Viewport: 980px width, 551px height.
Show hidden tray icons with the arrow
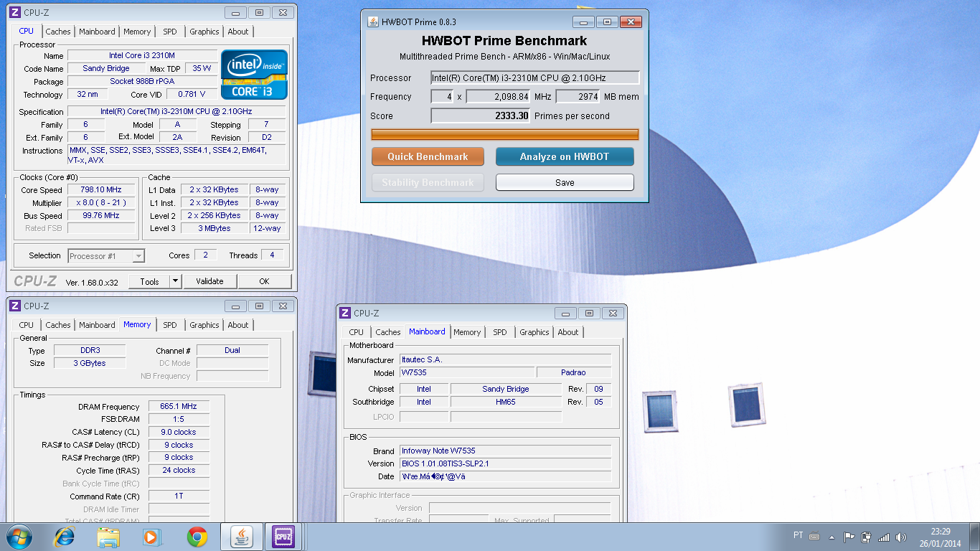point(831,537)
